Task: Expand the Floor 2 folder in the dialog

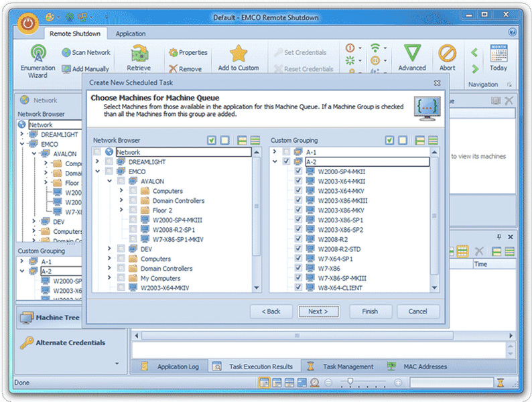Action: pos(121,210)
